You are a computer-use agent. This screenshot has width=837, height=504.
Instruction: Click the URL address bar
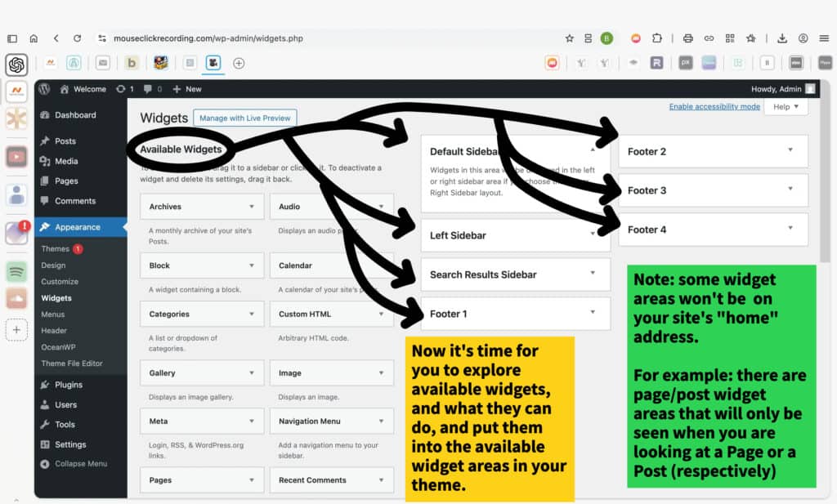327,38
